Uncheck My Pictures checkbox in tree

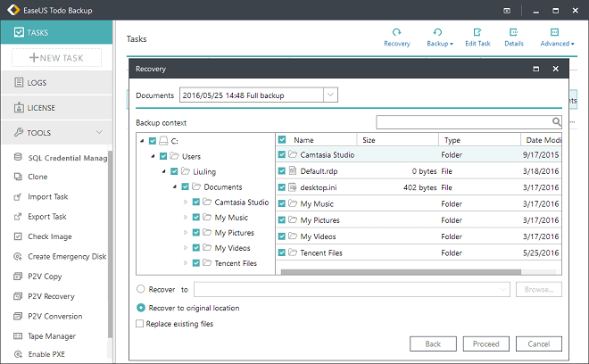(195, 233)
